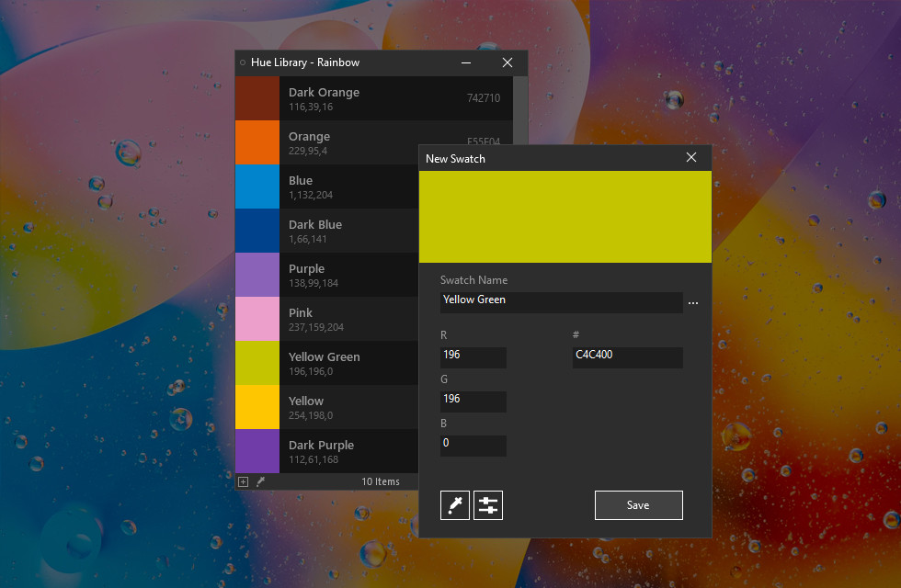Click the RGB value 254,198,0
This screenshot has width=901, height=588.
point(311,415)
